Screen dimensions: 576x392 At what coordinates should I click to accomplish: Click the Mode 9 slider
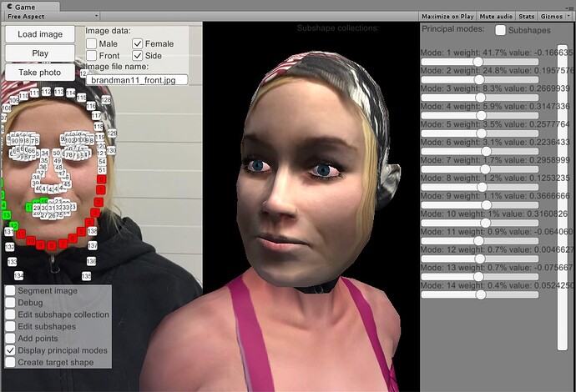(480, 205)
